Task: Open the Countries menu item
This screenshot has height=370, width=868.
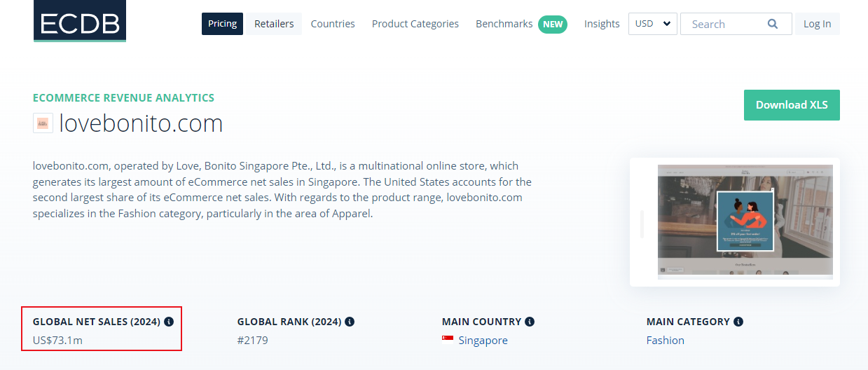Action: click(333, 24)
